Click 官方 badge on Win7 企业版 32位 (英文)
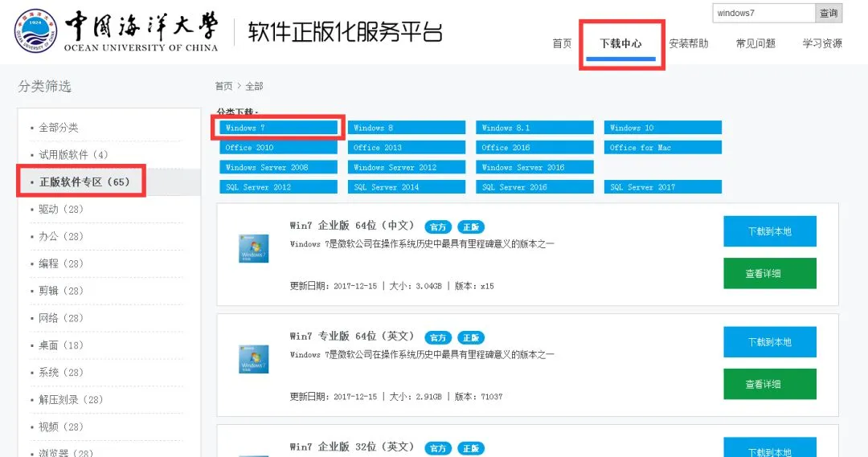Screen dimensions: 868x457 [439, 448]
